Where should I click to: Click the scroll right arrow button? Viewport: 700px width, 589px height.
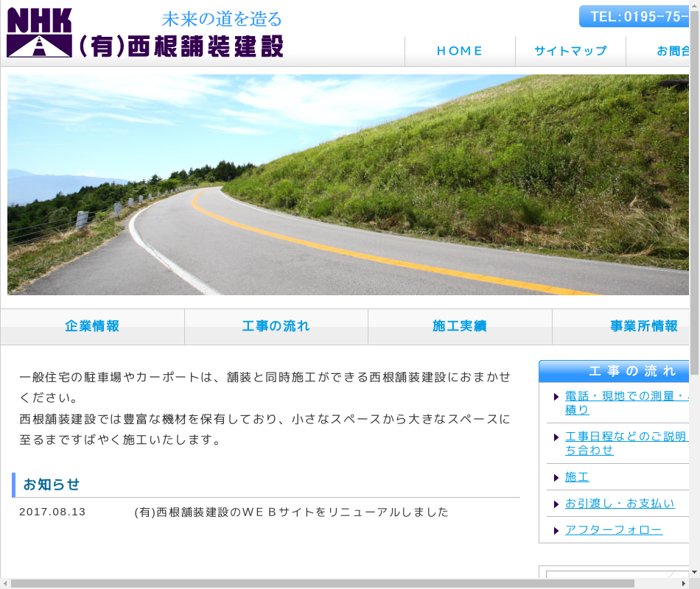684,584
